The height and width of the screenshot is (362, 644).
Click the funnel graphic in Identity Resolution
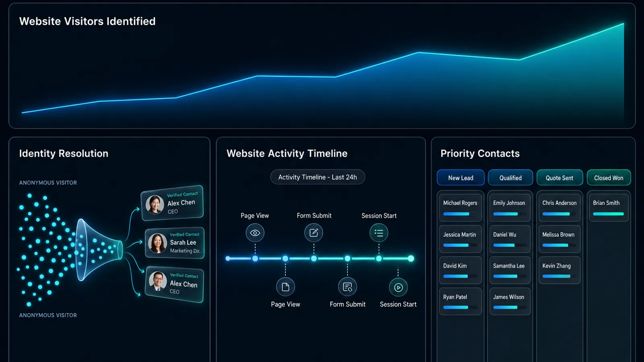(99, 249)
